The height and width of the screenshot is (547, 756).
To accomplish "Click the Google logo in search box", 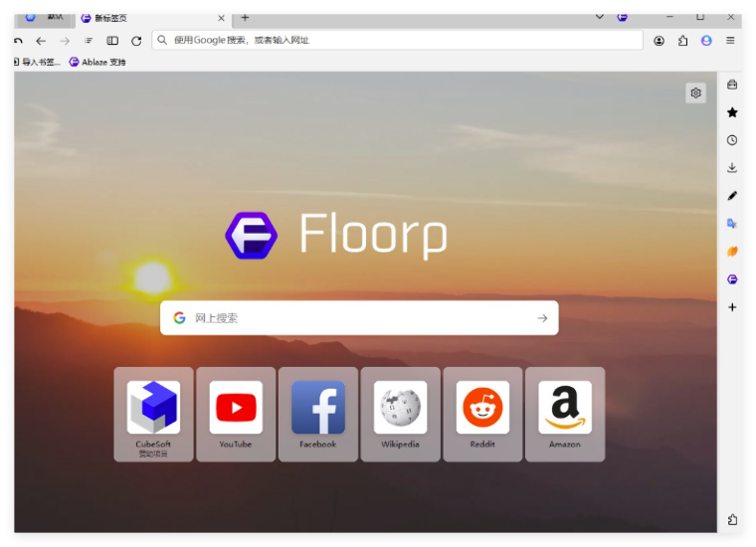I will click(179, 317).
